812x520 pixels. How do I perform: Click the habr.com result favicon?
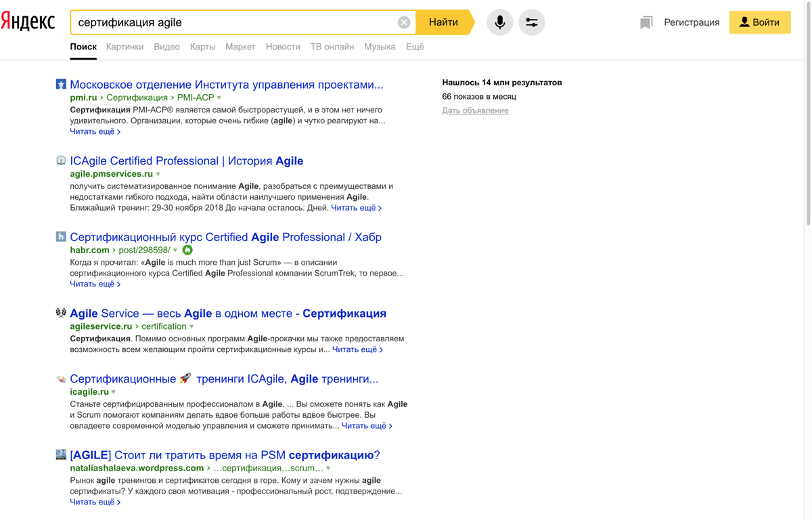[x=61, y=237]
